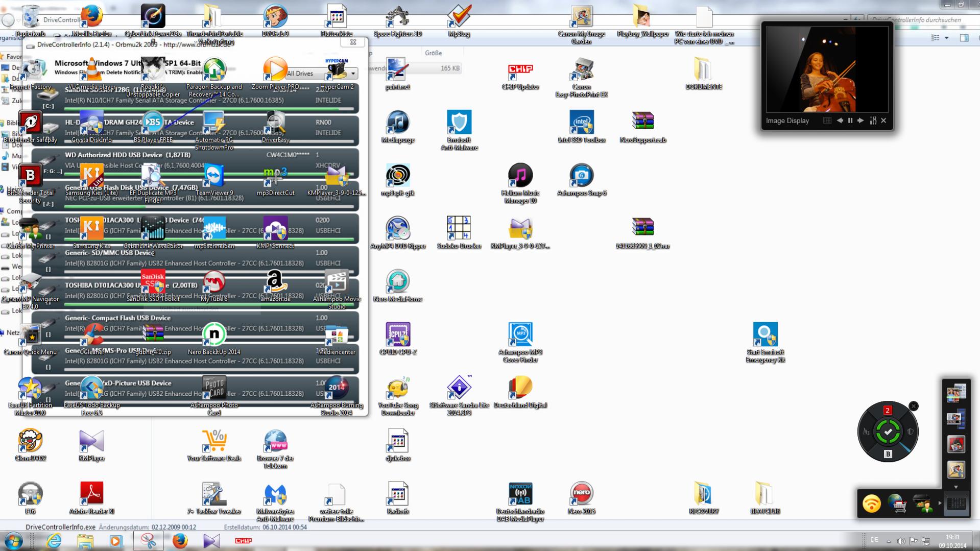Image resolution: width=980 pixels, height=551 pixels.
Task: Switch Image Display to thumbnail grid view
Action: (x=827, y=121)
